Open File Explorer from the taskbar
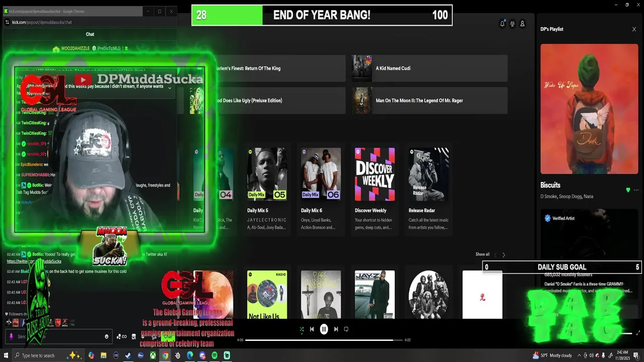 coord(103,355)
